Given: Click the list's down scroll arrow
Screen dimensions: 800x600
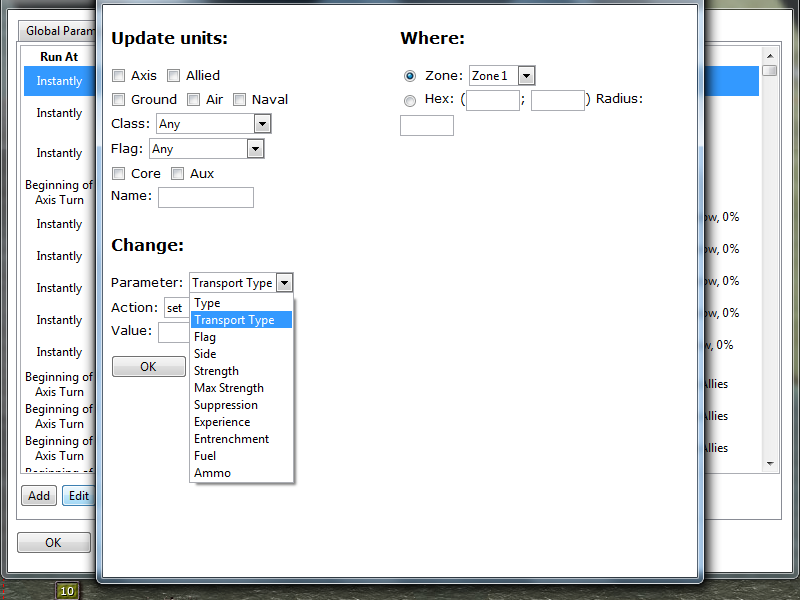Looking at the screenshot, I should pyautogui.click(x=770, y=464).
